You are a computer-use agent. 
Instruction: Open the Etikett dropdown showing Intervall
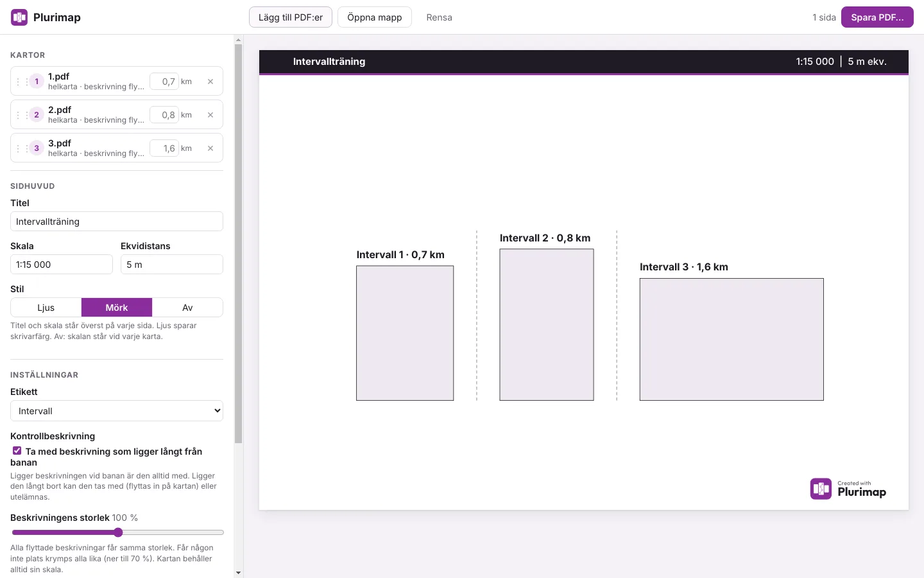117,411
